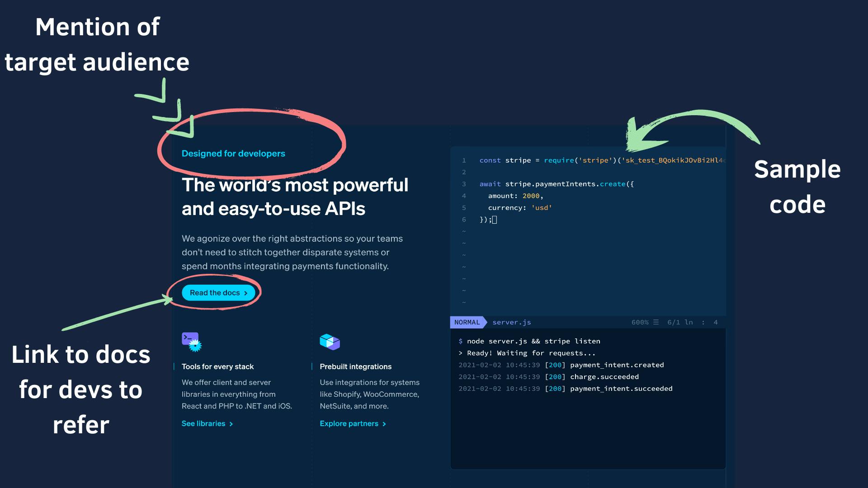Screen dimensions: 868x488
Task: Open the See libraries link
Action: click(208, 424)
